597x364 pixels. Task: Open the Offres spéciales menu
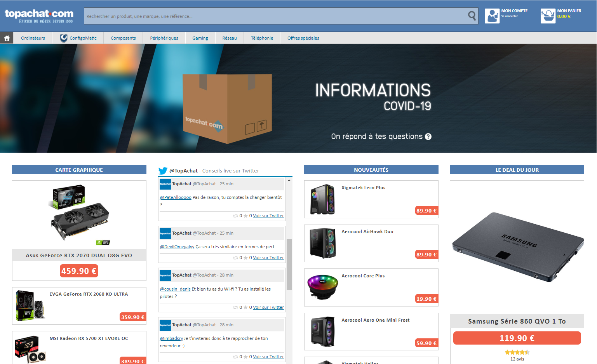pos(303,38)
